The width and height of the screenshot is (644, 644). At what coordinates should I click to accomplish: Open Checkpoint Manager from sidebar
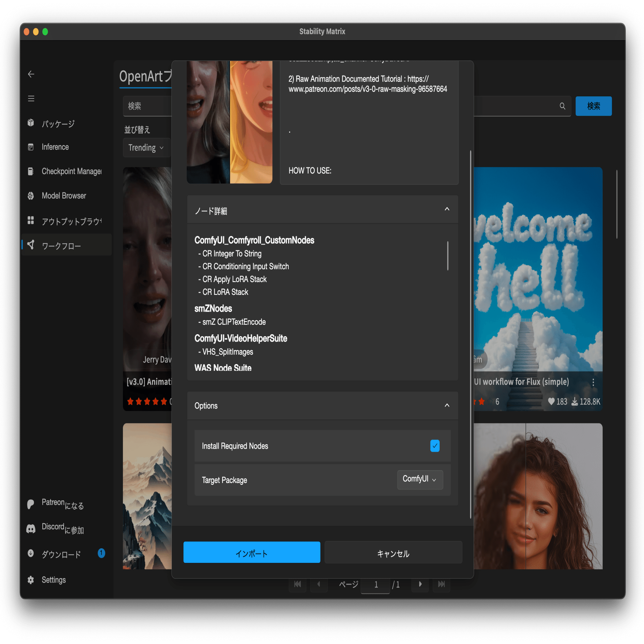71,171
